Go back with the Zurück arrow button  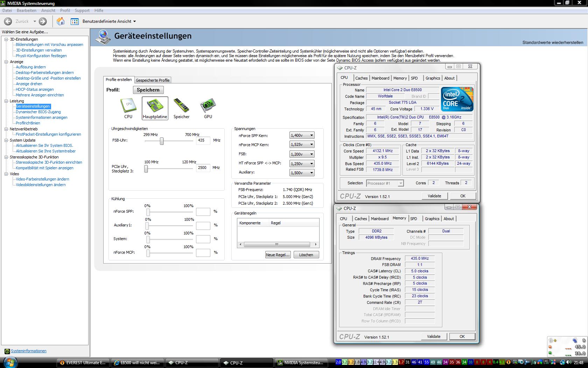click(8, 21)
